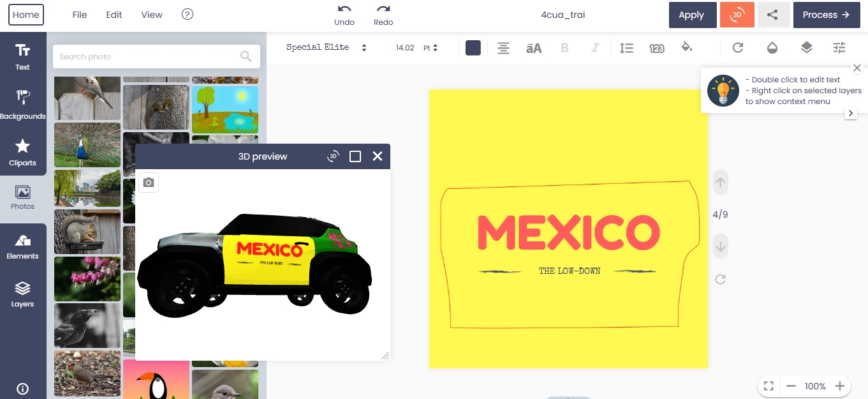The height and width of the screenshot is (399, 868).
Task: Open the adjustment sliders icon
Action: pyautogui.click(x=839, y=48)
